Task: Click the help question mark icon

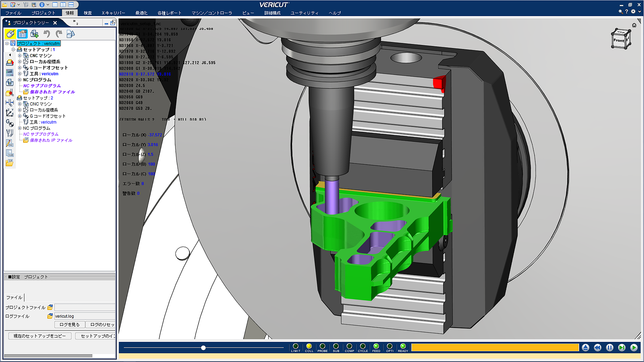Action: 627,12
